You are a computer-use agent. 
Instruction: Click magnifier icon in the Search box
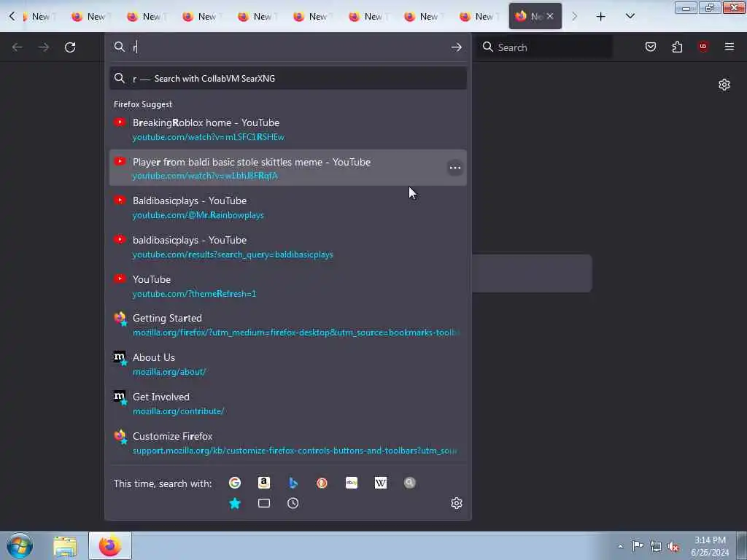click(488, 47)
